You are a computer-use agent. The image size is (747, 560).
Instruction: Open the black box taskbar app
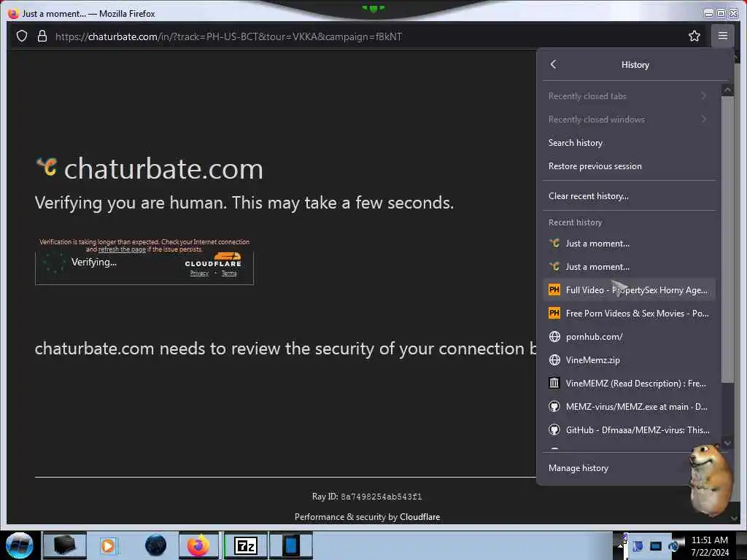click(x=65, y=545)
